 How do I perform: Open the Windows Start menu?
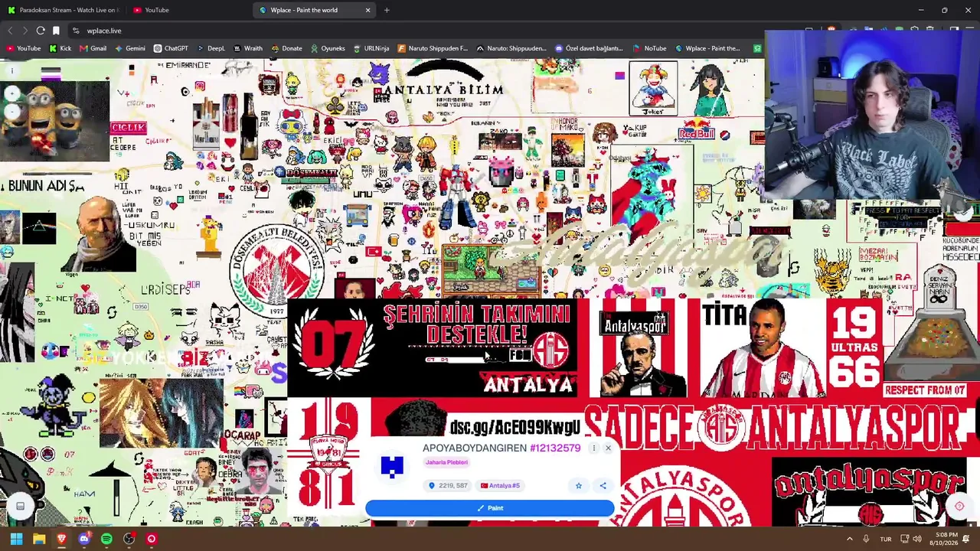tap(16, 539)
